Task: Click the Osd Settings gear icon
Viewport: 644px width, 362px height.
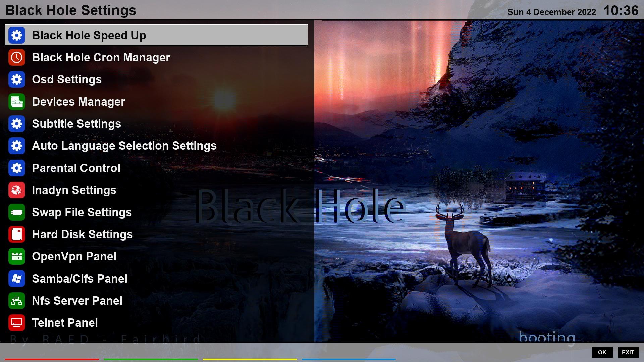Action: point(17,79)
